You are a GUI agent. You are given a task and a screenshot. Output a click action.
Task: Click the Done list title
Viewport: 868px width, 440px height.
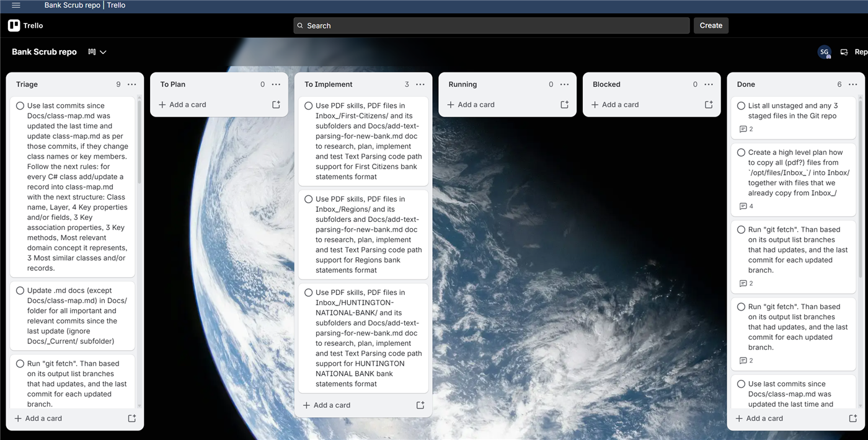coord(746,84)
